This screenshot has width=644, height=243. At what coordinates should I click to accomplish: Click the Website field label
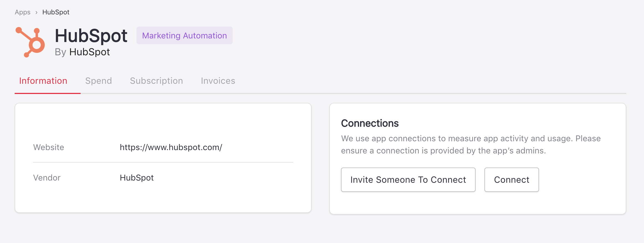tap(48, 147)
